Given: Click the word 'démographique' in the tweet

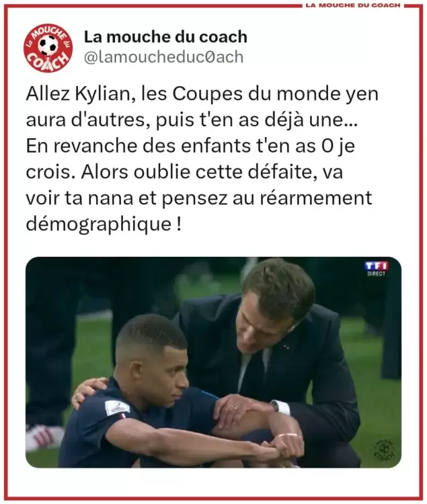Looking at the screenshot, I should tap(98, 224).
